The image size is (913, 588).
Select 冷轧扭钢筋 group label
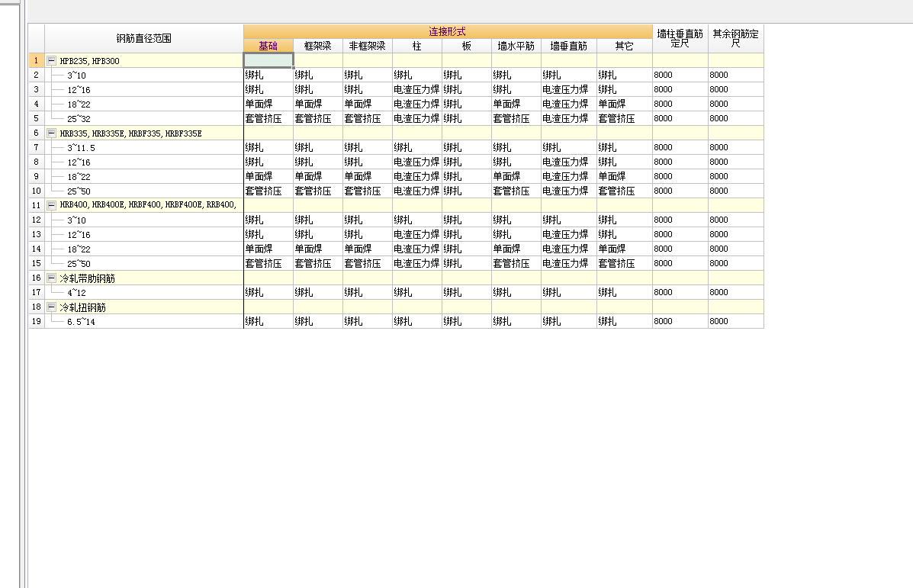coord(82,307)
